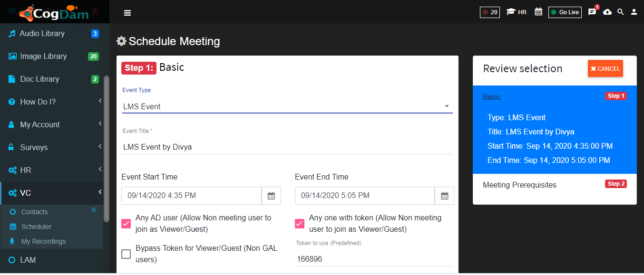
Task: Open the Event Type dropdown
Action: (287, 106)
